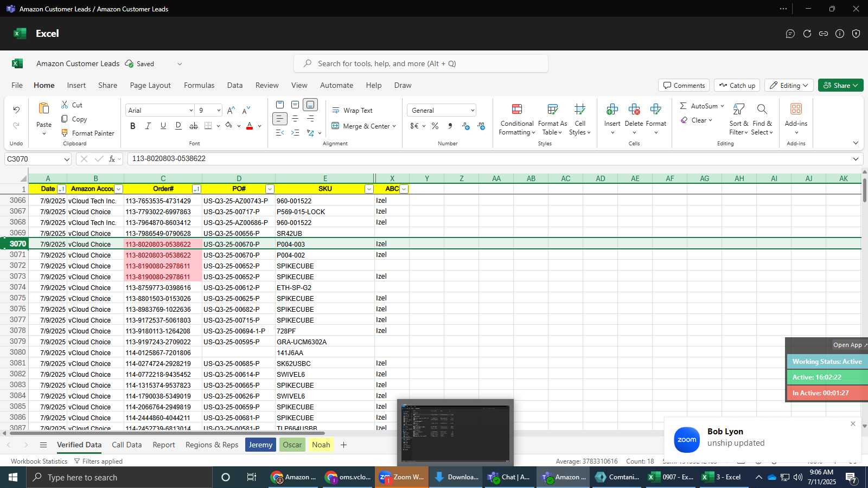This screenshot has width=868, height=488.
Task: Close the Zoom Bob Lyon notification
Action: tap(853, 424)
